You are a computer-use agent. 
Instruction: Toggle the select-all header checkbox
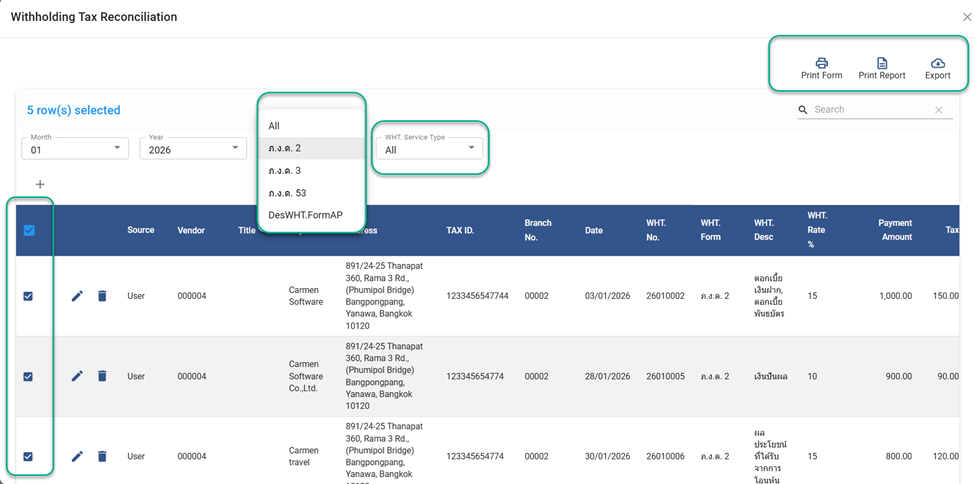(x=29, y=230)
